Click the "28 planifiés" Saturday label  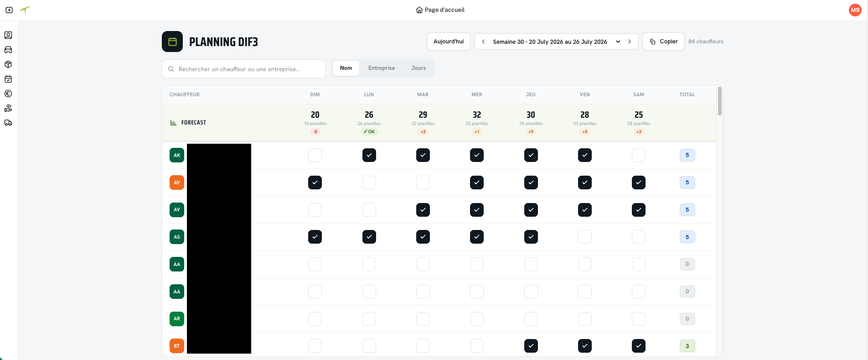tap(639, 124)
